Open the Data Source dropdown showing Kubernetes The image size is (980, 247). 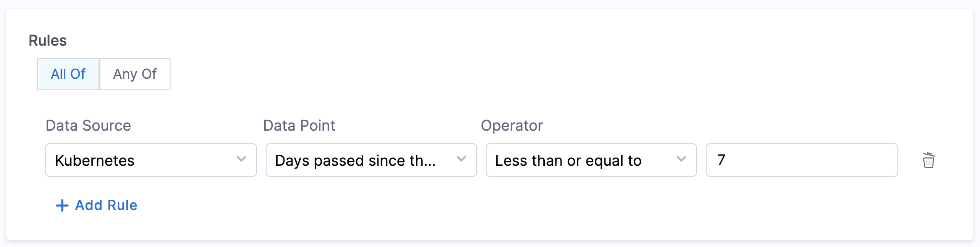coord(151,160)
